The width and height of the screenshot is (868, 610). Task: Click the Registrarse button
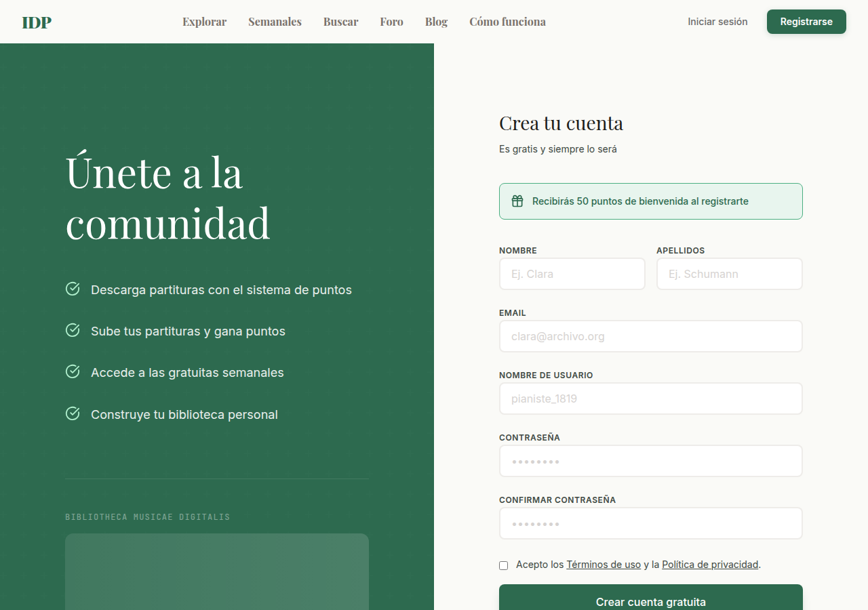(806, 22)
